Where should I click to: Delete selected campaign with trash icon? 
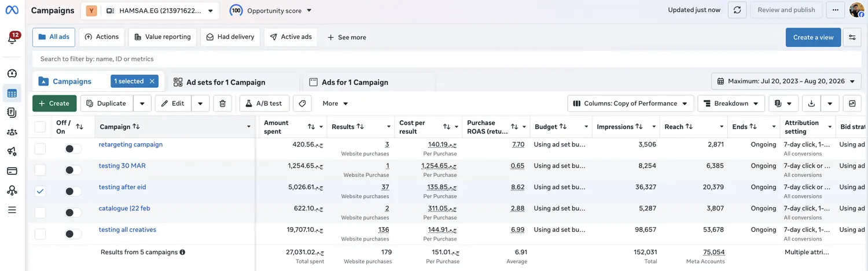223,103
